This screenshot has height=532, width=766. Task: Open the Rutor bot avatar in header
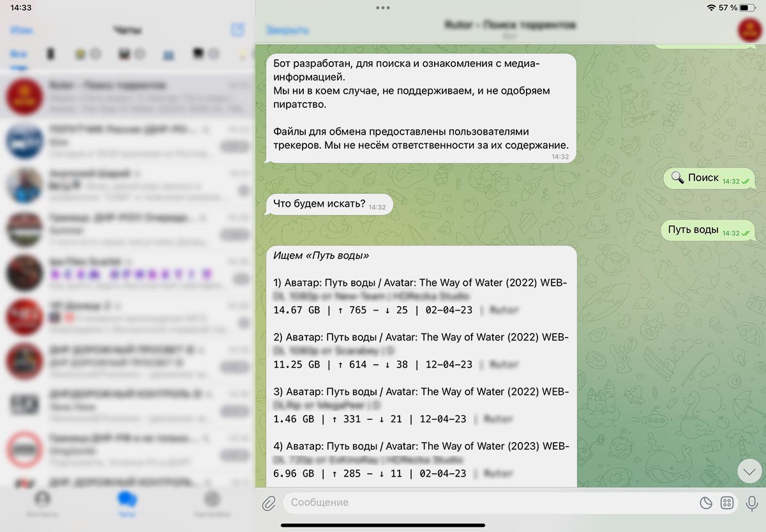click(x=749, y=30)
